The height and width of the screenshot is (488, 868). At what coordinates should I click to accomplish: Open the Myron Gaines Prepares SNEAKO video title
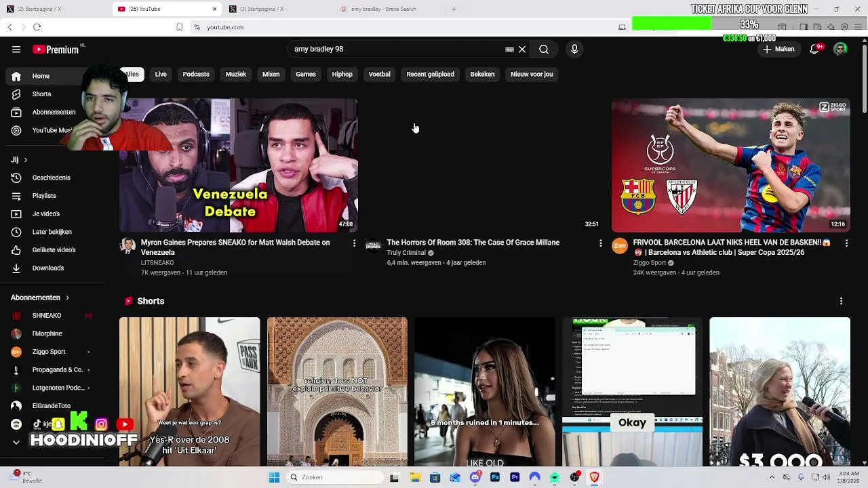pyautogui.click(x=235, y=247)
